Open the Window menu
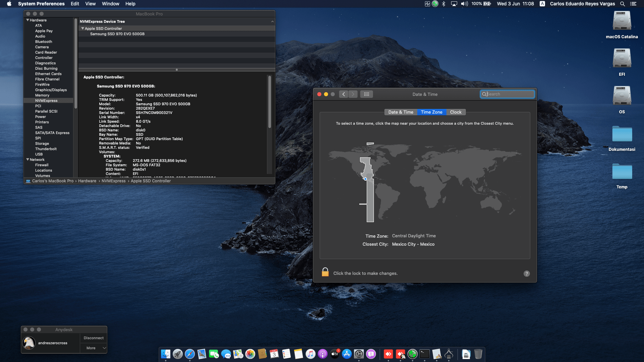The image size is (644, 362). pos(110,4)
